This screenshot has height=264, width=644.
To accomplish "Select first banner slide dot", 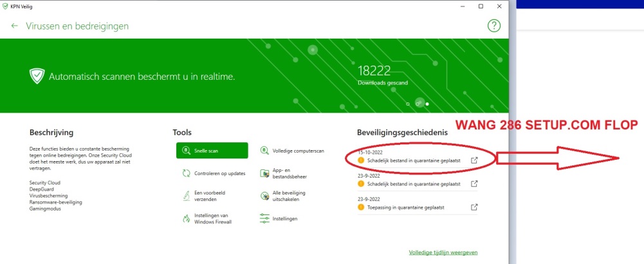I will click(x=408, y=104).
